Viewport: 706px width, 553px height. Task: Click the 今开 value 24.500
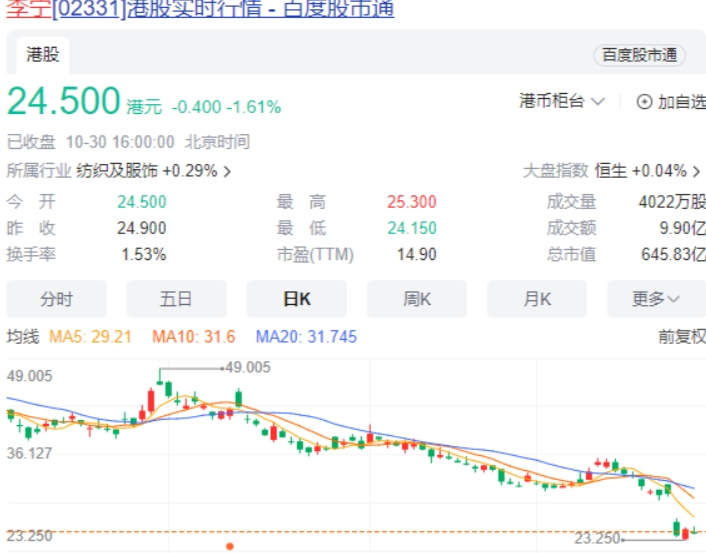(x=142, y=202)
